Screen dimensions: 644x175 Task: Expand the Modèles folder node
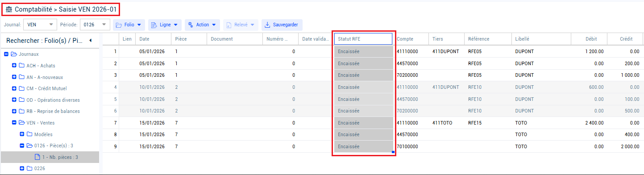(22, 134)
